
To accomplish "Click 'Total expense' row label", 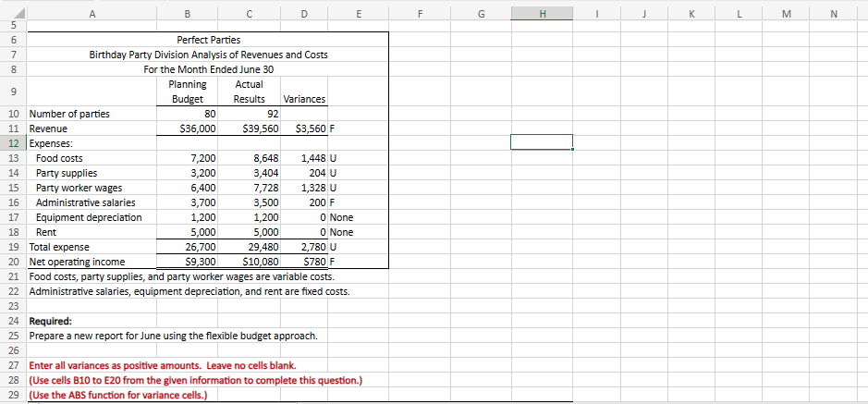I will point(58,247).
